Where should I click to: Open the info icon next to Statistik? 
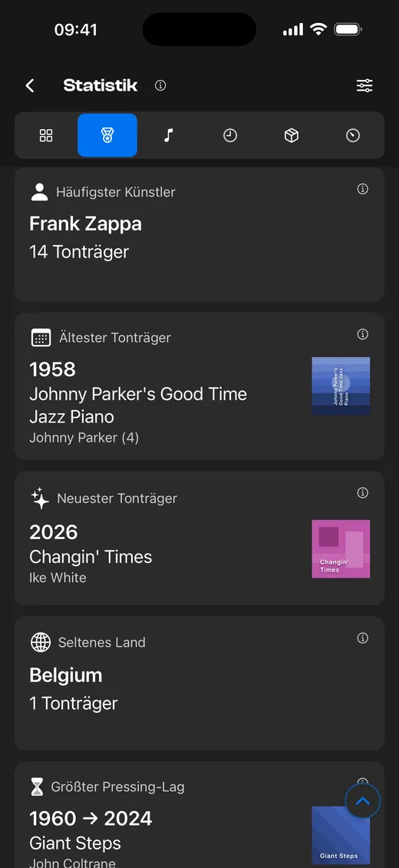(x=160, y=85)
